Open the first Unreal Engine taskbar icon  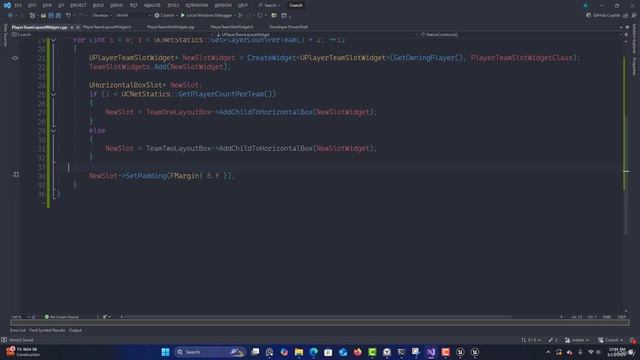tap(460, 352)
